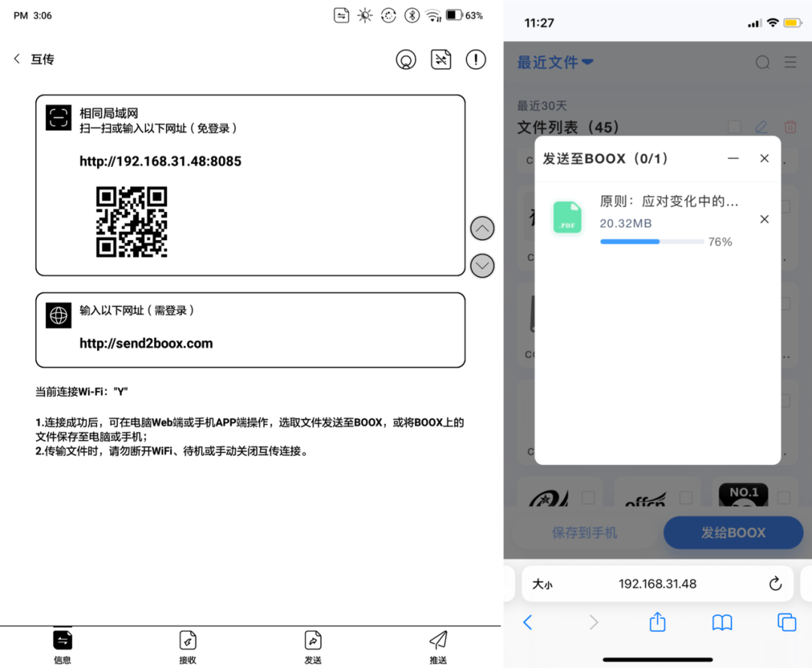Open the Safari share sheet
Viewport: 812px width, 668px height.
(658, 621)
